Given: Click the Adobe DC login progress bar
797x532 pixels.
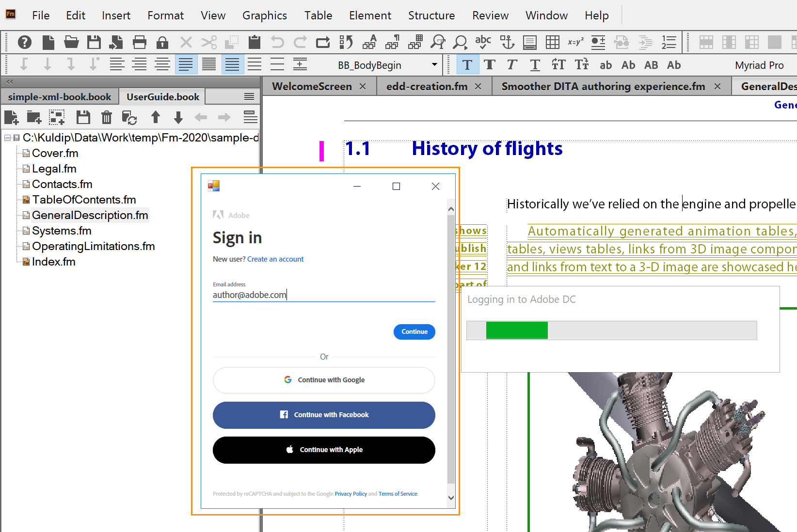Looking at the screenshot, I should (x=612, y=330).
